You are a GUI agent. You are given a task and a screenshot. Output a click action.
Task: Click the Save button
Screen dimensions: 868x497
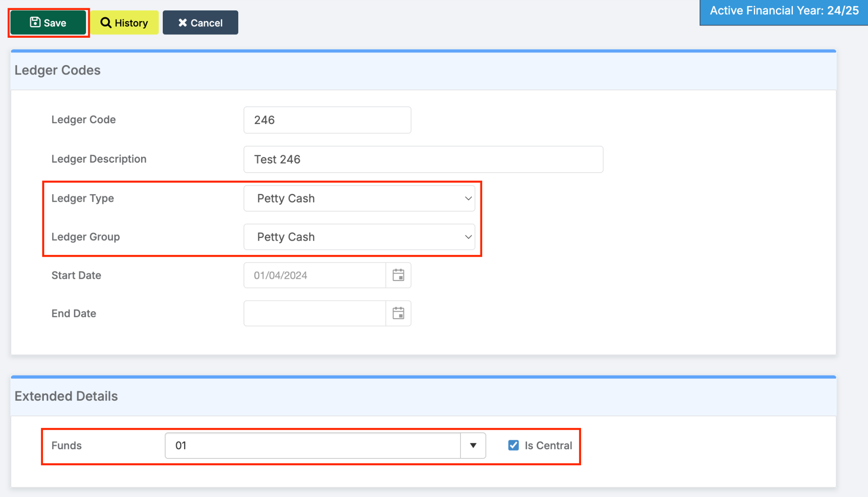48,23
